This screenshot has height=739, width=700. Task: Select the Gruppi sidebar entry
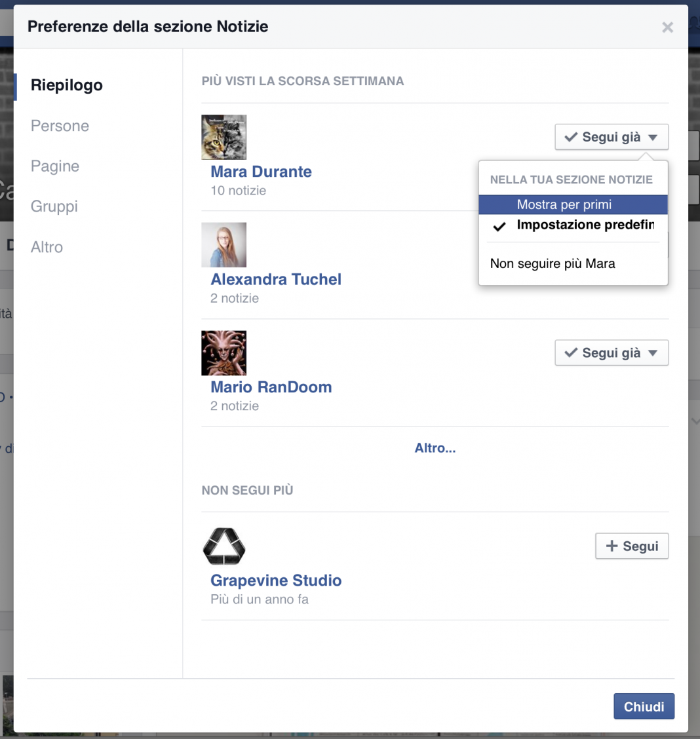pos(54,206)
